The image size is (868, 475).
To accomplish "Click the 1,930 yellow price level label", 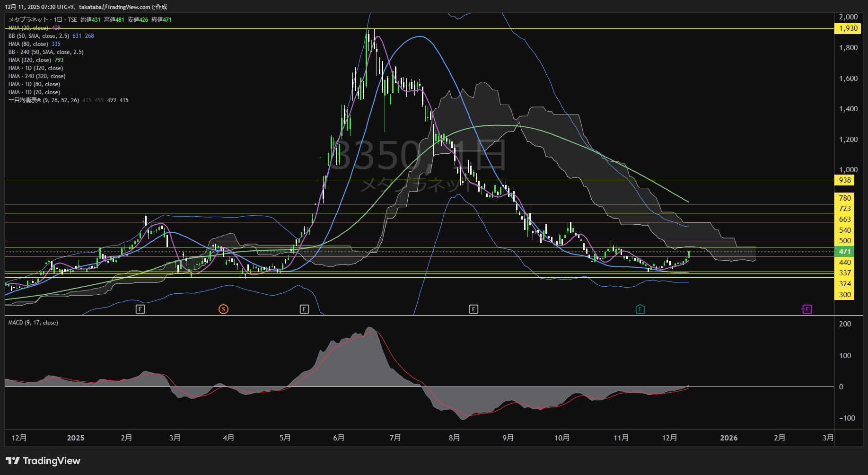I will 848,28.
